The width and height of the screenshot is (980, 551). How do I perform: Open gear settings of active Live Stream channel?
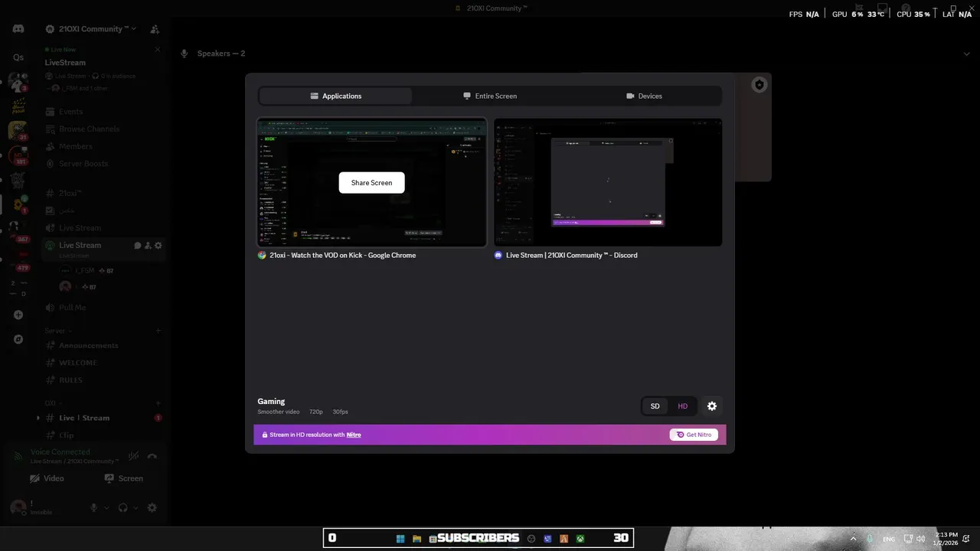click(158, 246)
